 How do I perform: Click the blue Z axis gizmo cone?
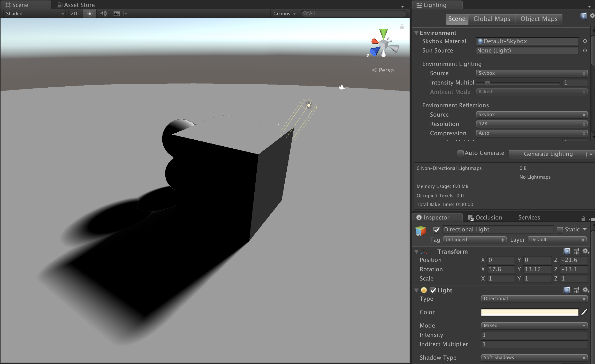click(x=375, y=51)
